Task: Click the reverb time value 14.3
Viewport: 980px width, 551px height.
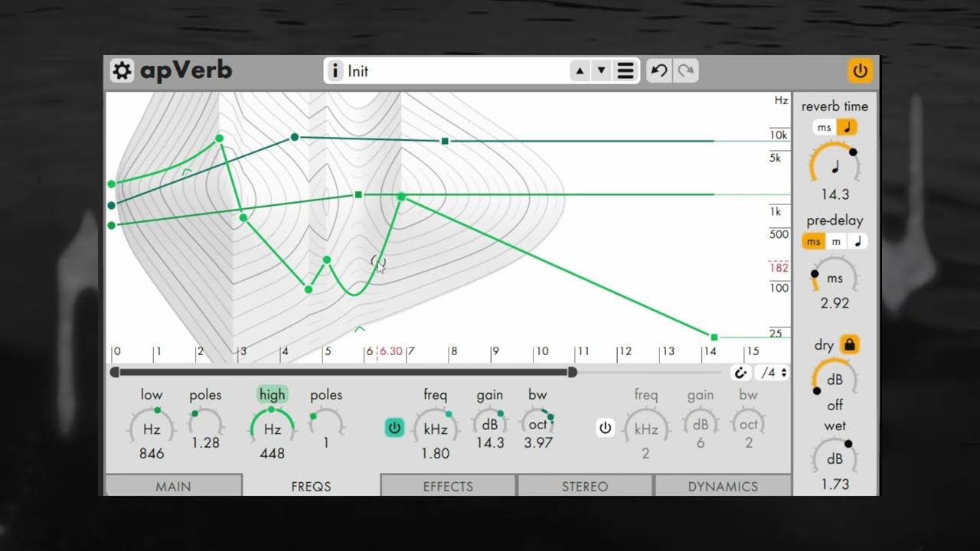Action: pos(835,194)
